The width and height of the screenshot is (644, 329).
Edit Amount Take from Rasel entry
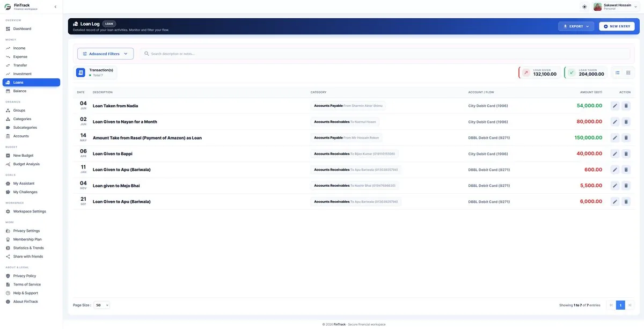pyautogui.click(x=615, y=138)
